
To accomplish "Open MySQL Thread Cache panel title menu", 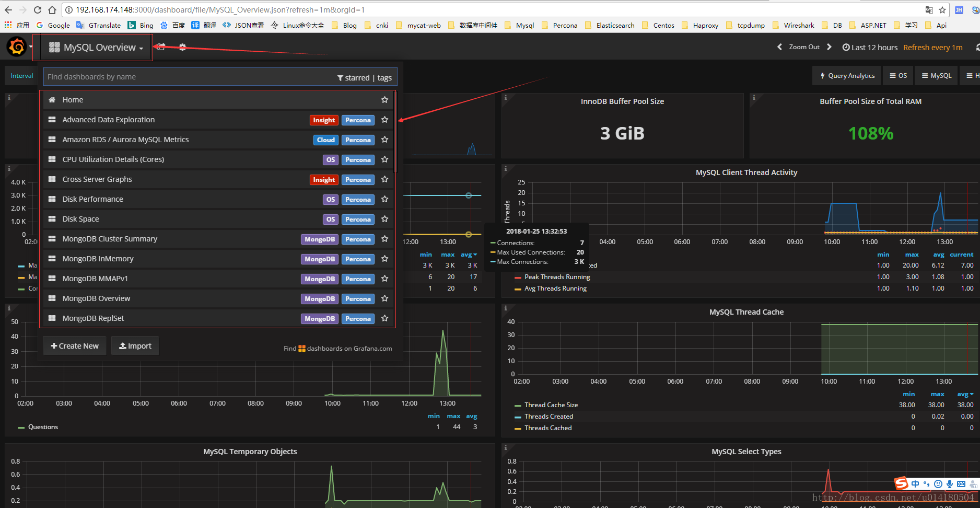I will [746, 312].
